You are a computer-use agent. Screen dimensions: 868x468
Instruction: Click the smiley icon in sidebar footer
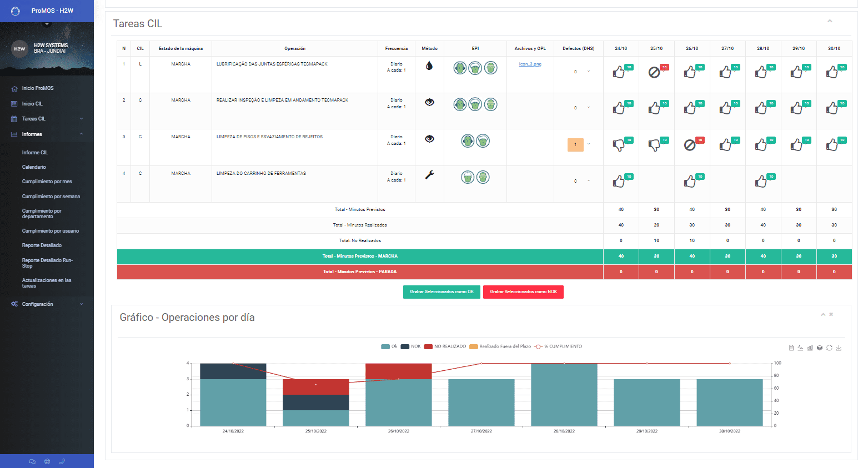47,461
